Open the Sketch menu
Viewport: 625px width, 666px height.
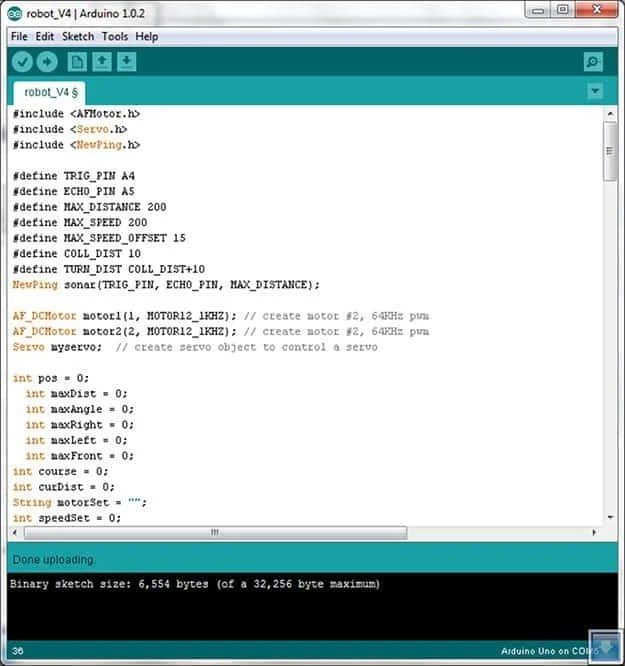point(78,37)
